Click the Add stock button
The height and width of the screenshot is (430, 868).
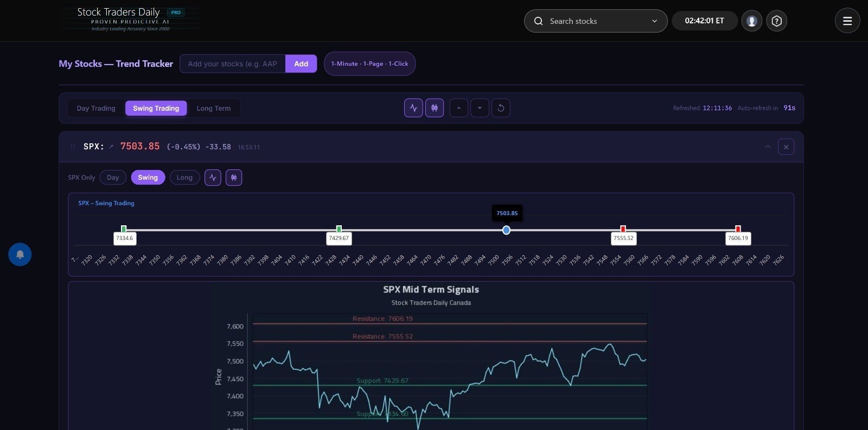301,64
